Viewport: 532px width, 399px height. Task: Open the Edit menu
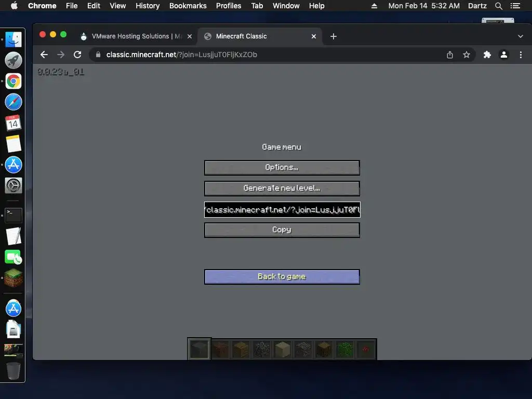point(94,6)
